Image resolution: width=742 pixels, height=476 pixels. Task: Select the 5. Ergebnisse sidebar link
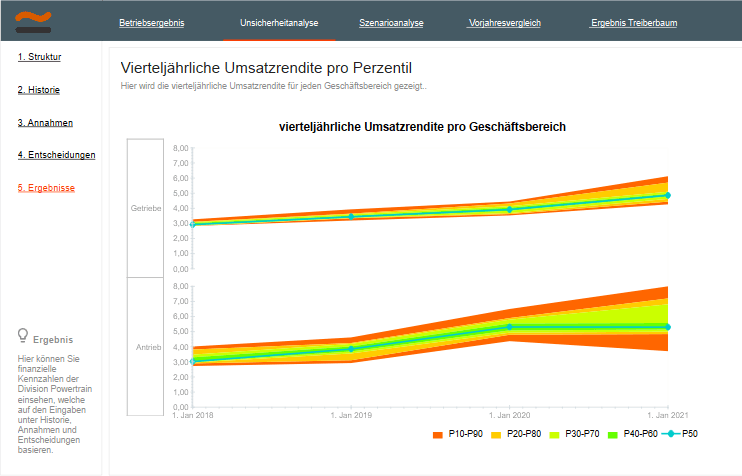coord(46,188)
